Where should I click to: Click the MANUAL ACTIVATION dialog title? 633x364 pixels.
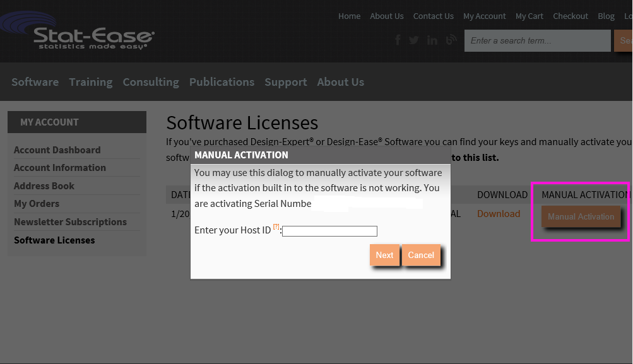tap(242, 155)
